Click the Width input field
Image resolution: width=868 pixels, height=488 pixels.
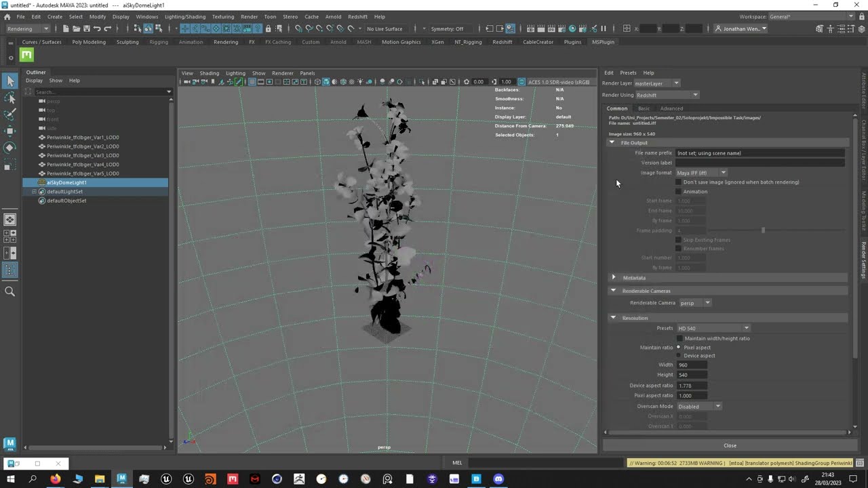click(x=692, y=365)
